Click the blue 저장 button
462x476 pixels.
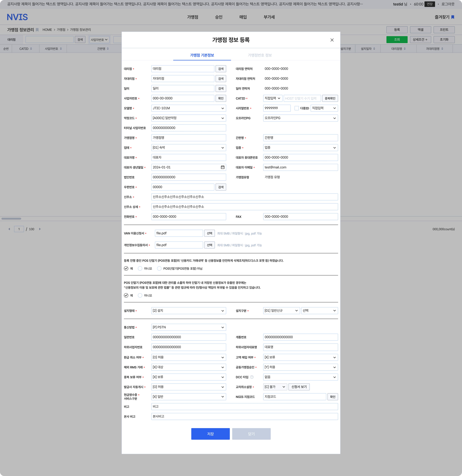210,434
